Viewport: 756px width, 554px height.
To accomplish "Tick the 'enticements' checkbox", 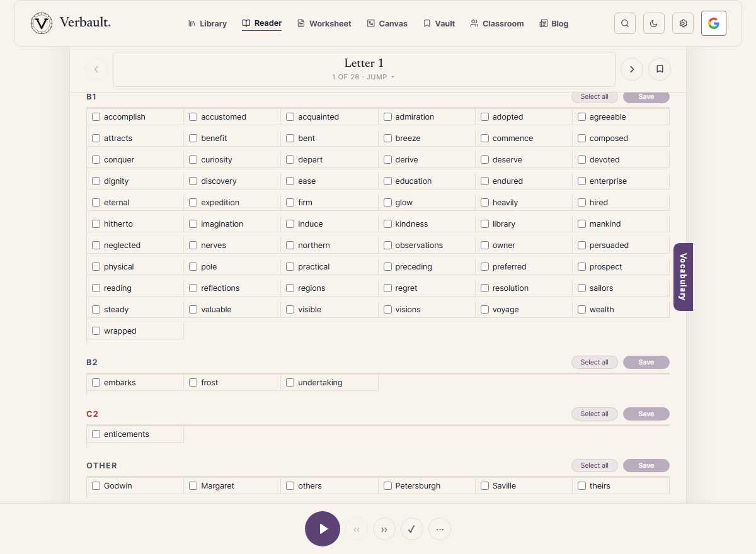I will (96, 434).
